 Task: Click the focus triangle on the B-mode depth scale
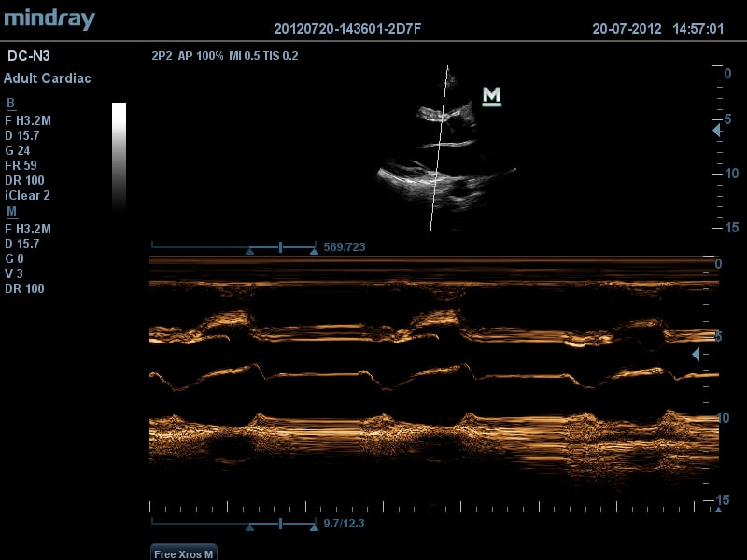click(x=716, y=131)
